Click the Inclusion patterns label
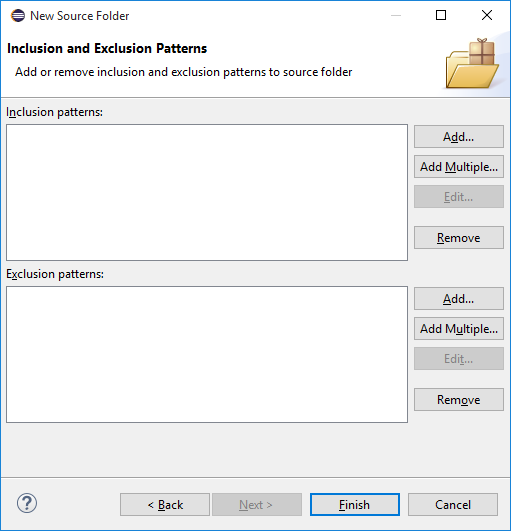The height and width of the screenshot is (531, 511). click(55, 112)
